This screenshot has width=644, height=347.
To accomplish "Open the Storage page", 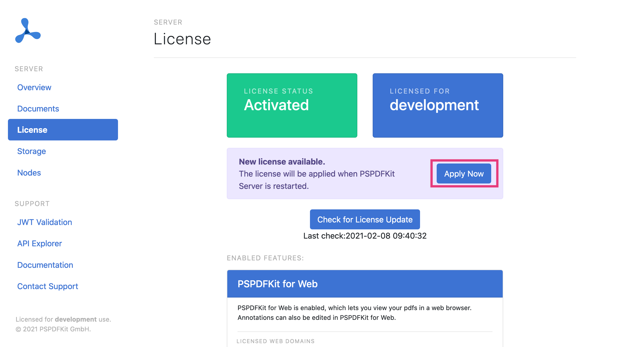I will [31, 151].
